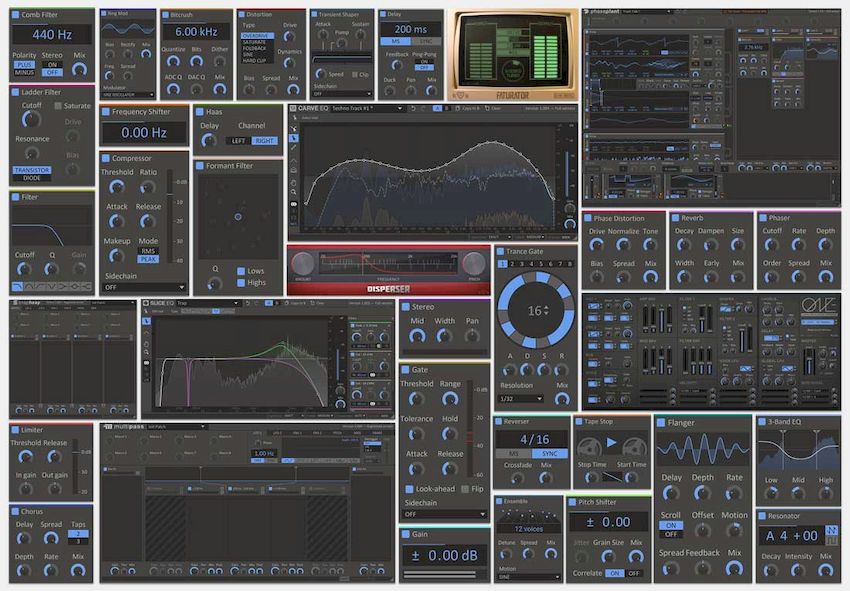Enable the Flip checkbox in Gate
850x591 pixels.
[x=465, y=489]
